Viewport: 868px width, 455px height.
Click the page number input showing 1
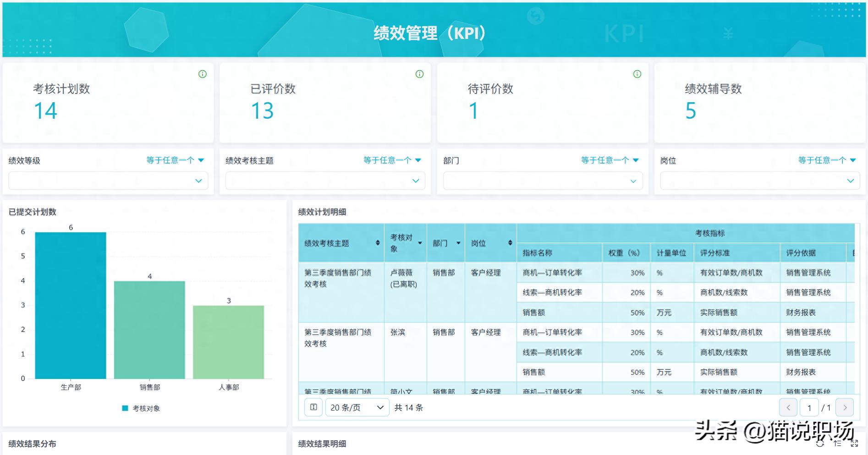click(810, 407)
